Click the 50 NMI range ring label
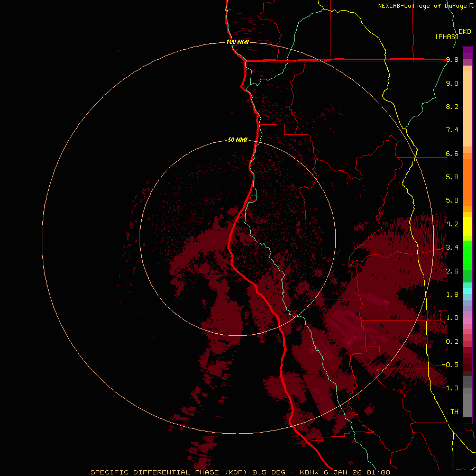Screen dimensions: 476x476 click(237, 140)
